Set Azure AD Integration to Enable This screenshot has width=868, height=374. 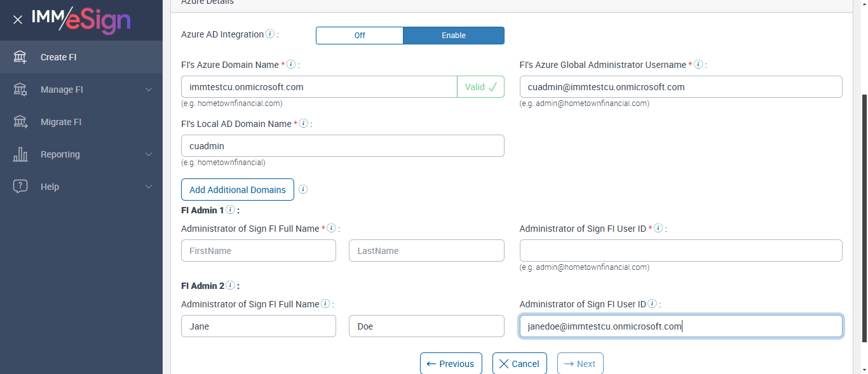pos(454,36)
